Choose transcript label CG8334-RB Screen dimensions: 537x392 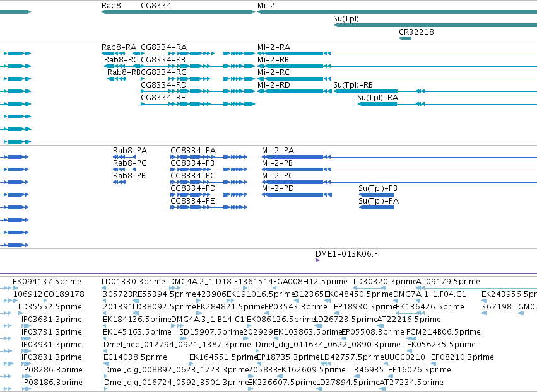tap(163, 59)
